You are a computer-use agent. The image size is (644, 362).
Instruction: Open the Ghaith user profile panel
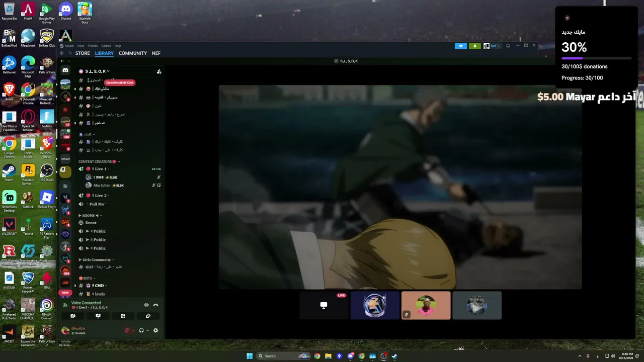pyautogui.click(x=74, y=330)
